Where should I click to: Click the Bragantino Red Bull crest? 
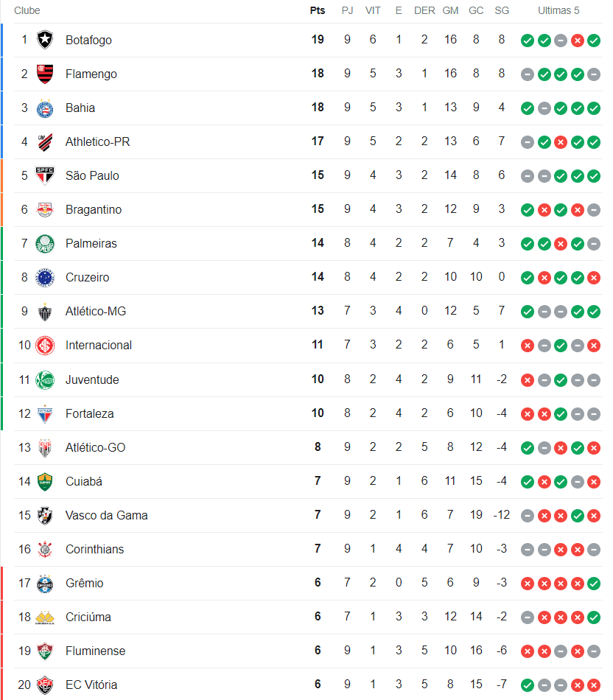pos(45,209)
